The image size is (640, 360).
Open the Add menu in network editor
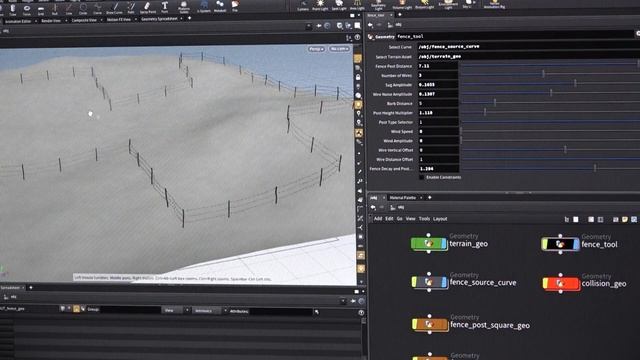point(378,219)
